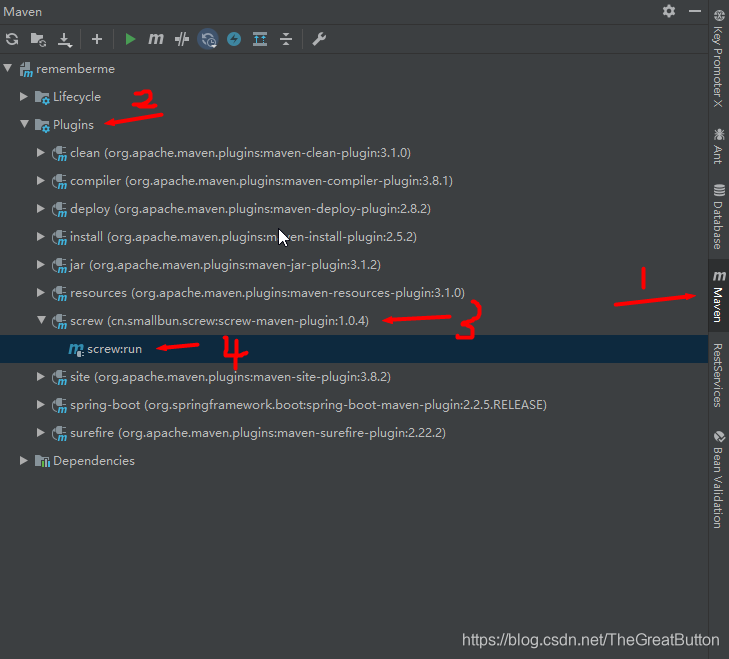Screen dimensions: 729x659
Task: Click Generate Sources and Update Folders icon
Action: click(x=38, y=39)
